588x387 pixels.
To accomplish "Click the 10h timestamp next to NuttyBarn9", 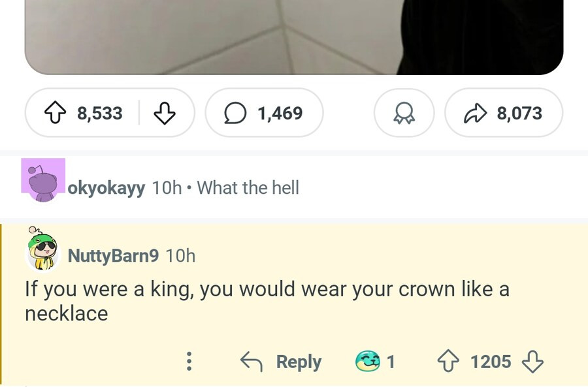I will [181, 255].
